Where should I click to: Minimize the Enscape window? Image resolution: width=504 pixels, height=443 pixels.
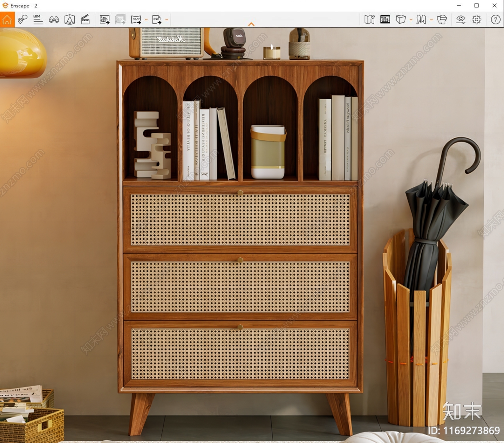tap(459, 5)
